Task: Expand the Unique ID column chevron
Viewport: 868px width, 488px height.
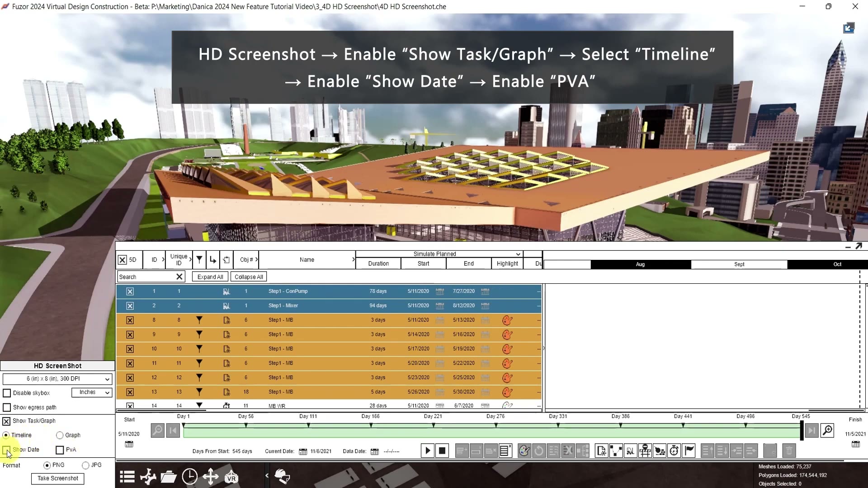Action: (x=190, y=259)
